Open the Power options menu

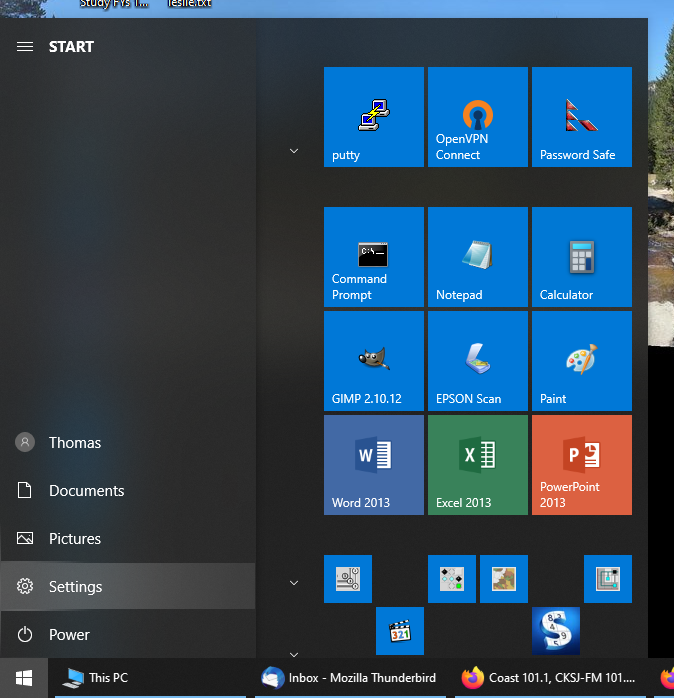(x=128, y=634)
